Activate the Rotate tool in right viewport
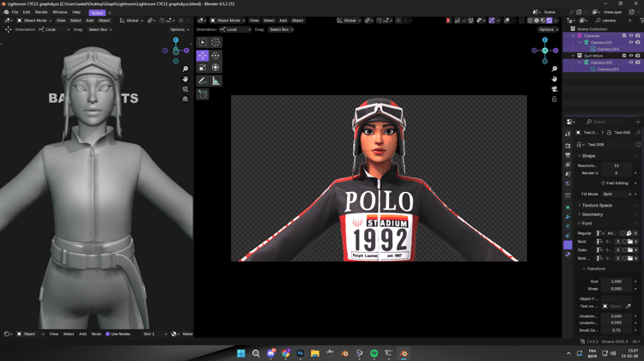 pyautogui.click(x=216, y=56)
